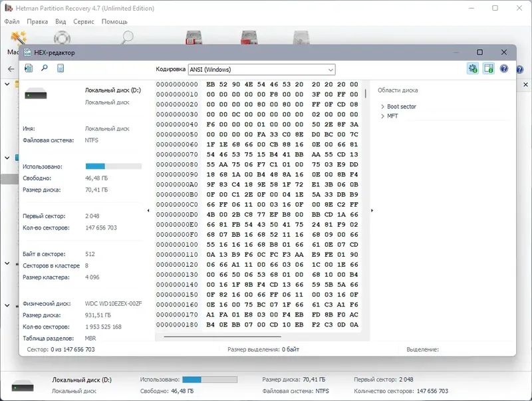Click the first sector value 2 048 in editor

click(x=92, y=216)
